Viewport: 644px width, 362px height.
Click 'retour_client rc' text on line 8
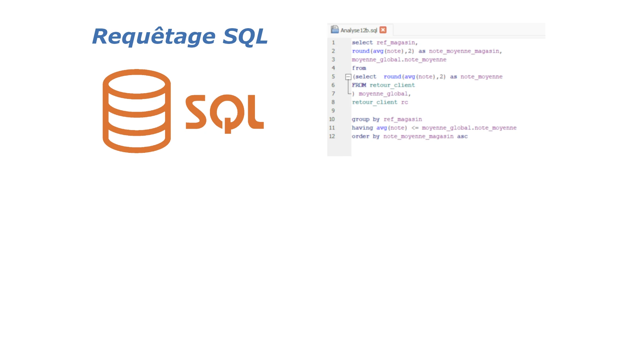[x=380, y=102]
